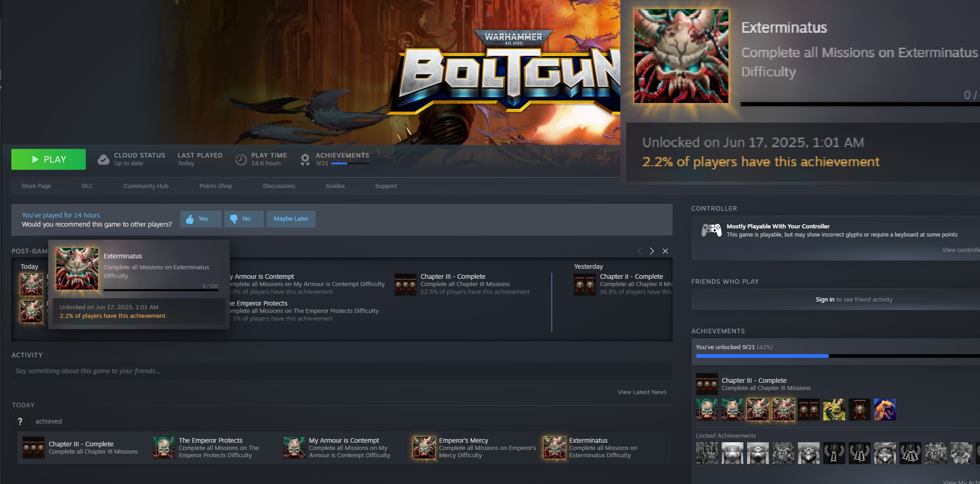Screen dimensions: 980x484
Task: Click 'Emperor's Mercy' title in Today activity
Action: [464, 440]
